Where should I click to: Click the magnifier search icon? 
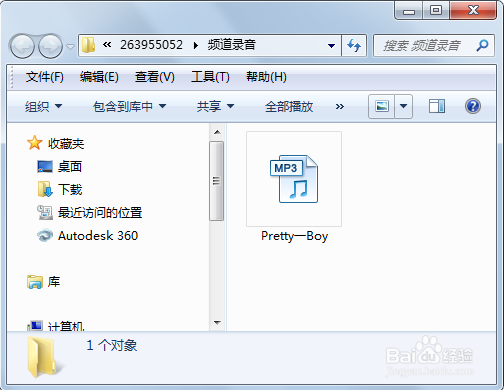click(x=482, y=45)
